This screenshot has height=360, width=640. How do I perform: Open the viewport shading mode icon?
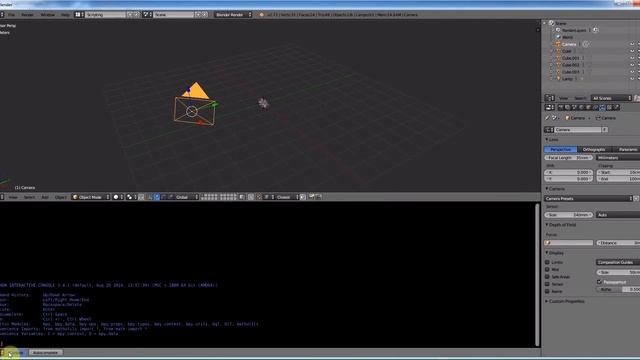pyautogui.click(x=118, y=197)
